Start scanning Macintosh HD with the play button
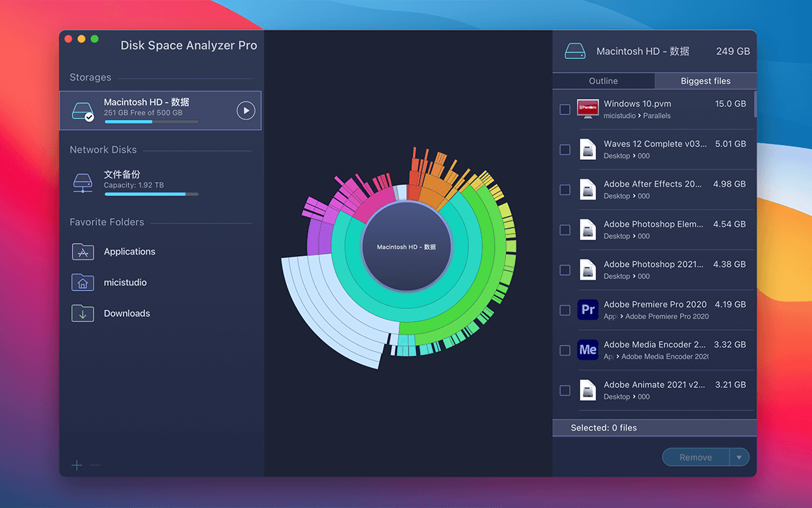Viewport: 812px width, 508px height. tap(246, 110)
